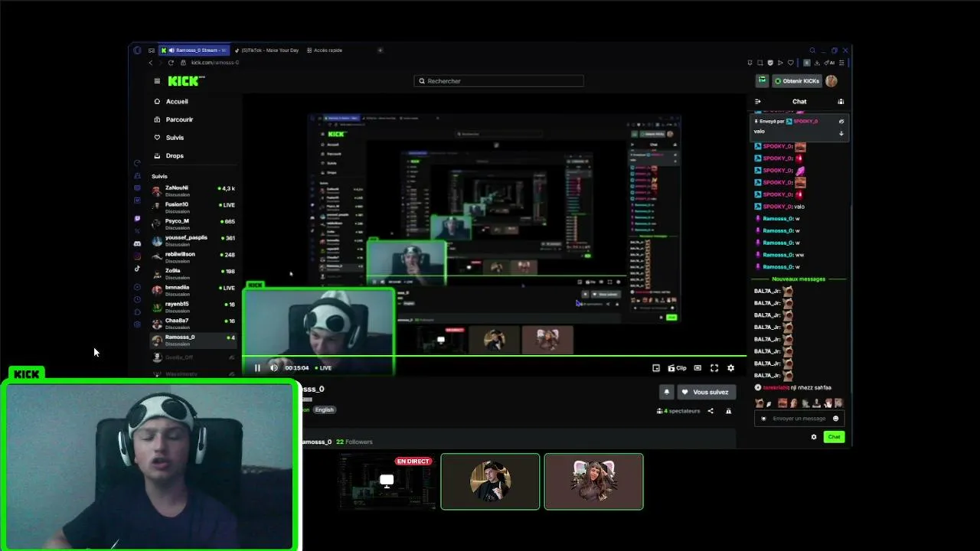Switch to the TikTok - Make Your Day tab

pos(266,51)
